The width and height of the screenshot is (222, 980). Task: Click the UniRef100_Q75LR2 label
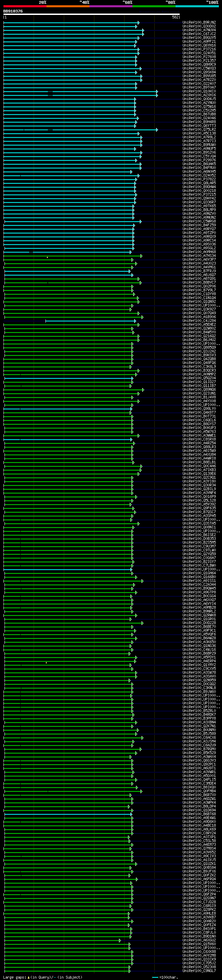coord(199,129)
